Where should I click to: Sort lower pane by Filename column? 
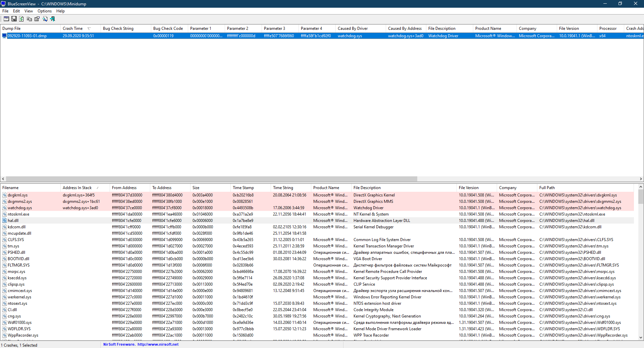coord(11,188)
